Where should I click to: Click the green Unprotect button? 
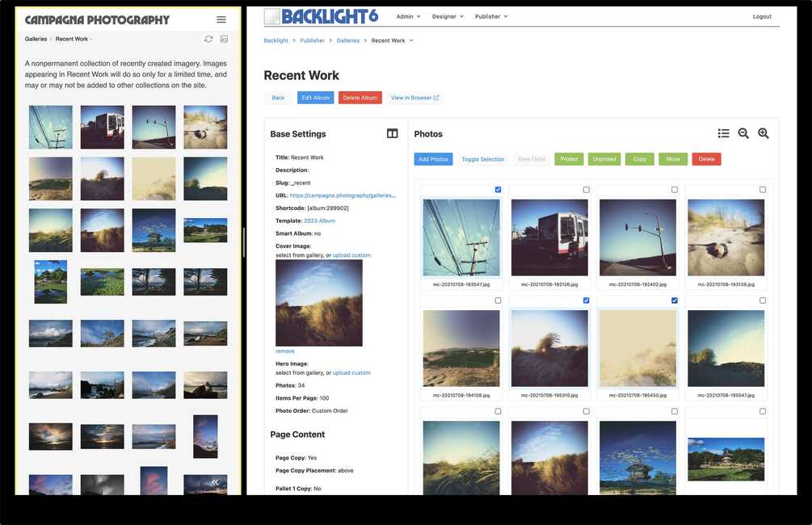pyautogui.click(x=604, y=159)
